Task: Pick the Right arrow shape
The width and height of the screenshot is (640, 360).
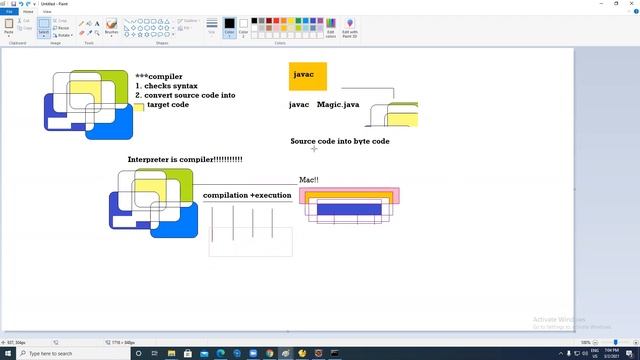Action: click(x=153, y=28)
